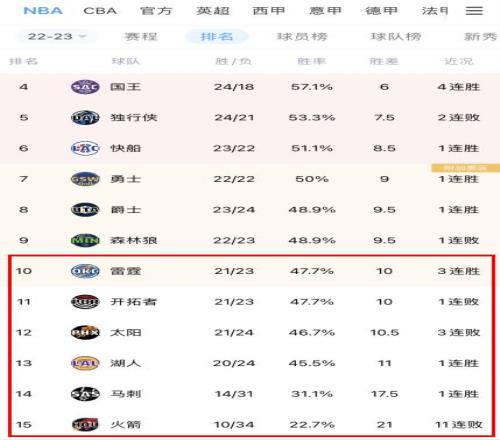500x440 pixels.
Task: Click the 24/18 record cell
Action: point(234,87)
